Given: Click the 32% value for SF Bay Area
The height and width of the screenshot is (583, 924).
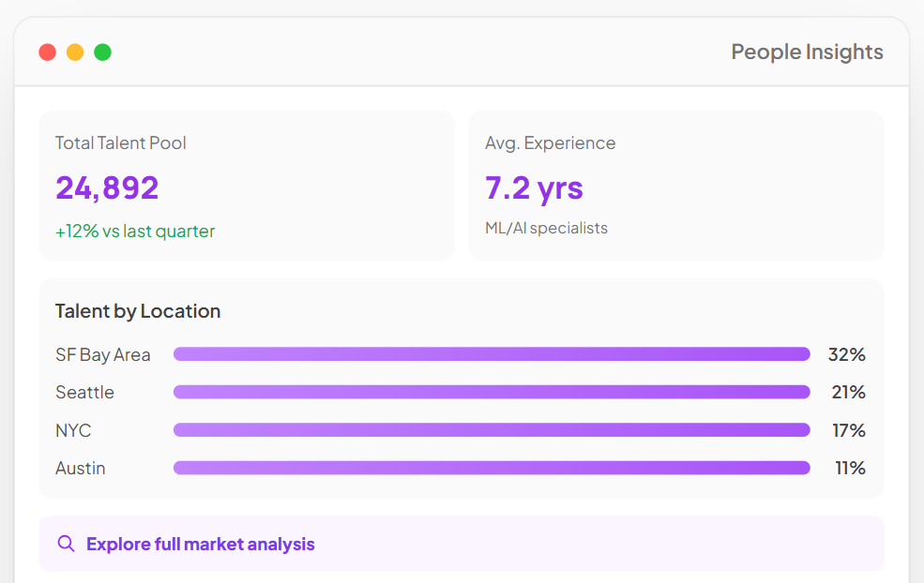Looking at the screenshot, I should pyautogui.click(x=846, y=354).
